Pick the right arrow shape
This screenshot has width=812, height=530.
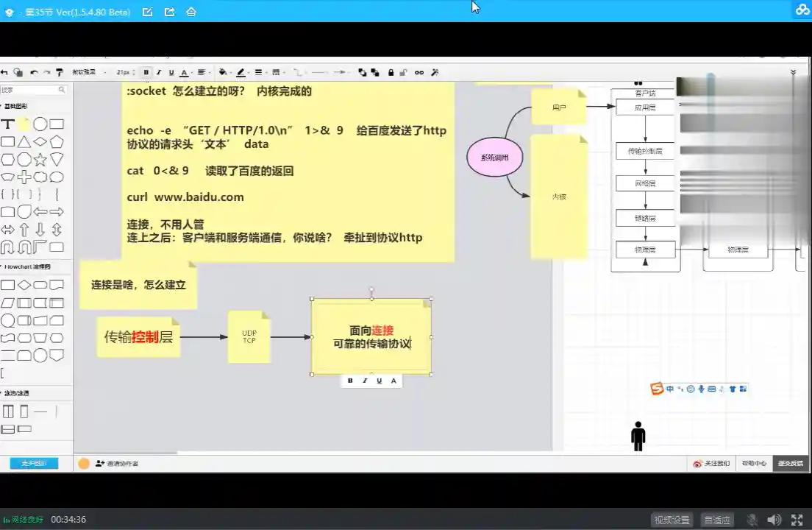(x=57, y=211)
